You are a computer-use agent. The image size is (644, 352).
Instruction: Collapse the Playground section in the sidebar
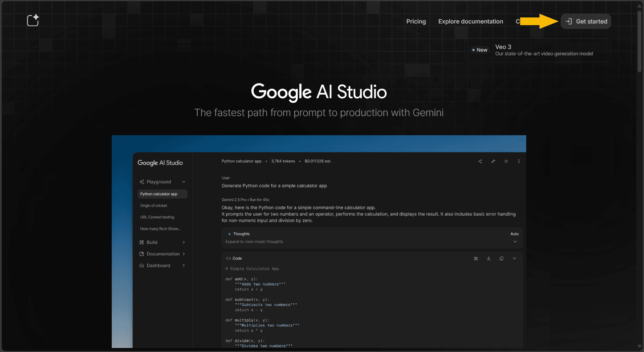(x=184, y=182)
